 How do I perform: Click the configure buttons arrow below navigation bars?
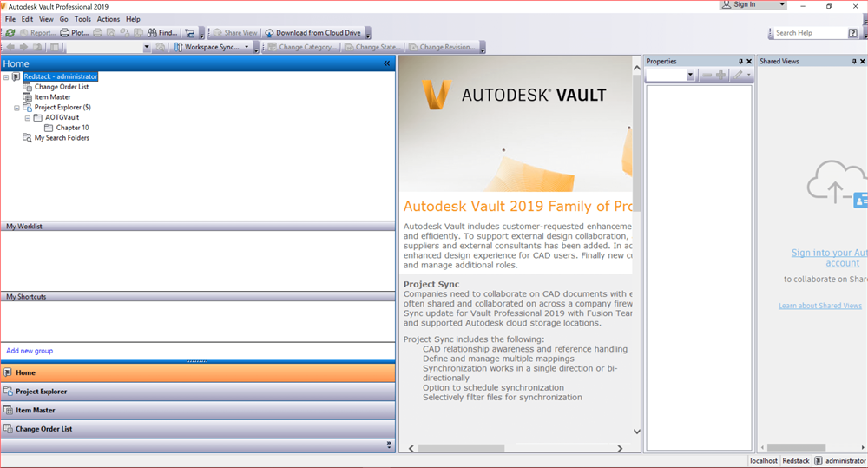pyautogui.click(x=389, y=445)
